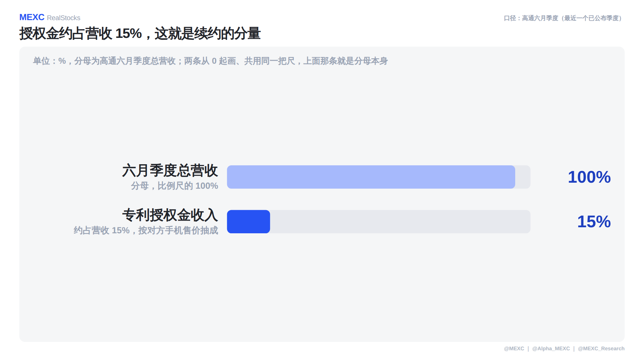Image resolution: width=644 pixels, height=362 pixels.
Task: Click the subtitle 分母，比例尺的 100%
Action: pos(174,186)
